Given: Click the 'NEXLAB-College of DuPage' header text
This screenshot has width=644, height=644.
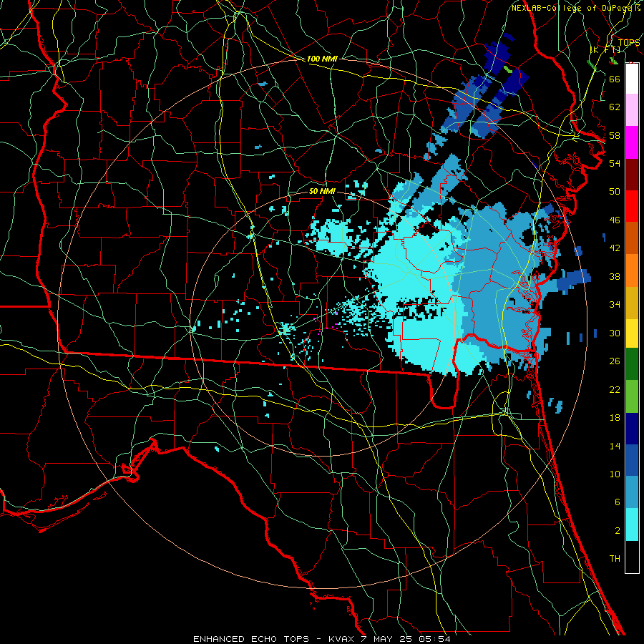Looking at the screenshot, I should 573,8.
